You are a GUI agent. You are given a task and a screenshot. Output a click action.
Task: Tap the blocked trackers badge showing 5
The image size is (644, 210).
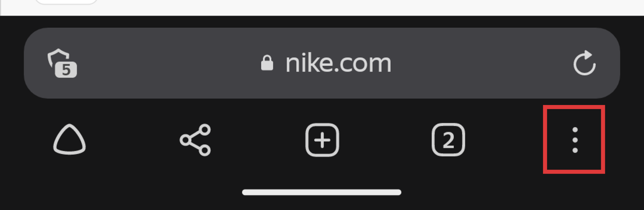(66, 70)
